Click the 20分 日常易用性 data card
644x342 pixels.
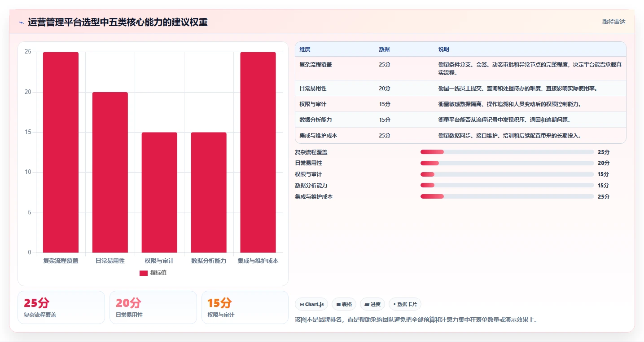pyautogui.click(x=153, y=307)
